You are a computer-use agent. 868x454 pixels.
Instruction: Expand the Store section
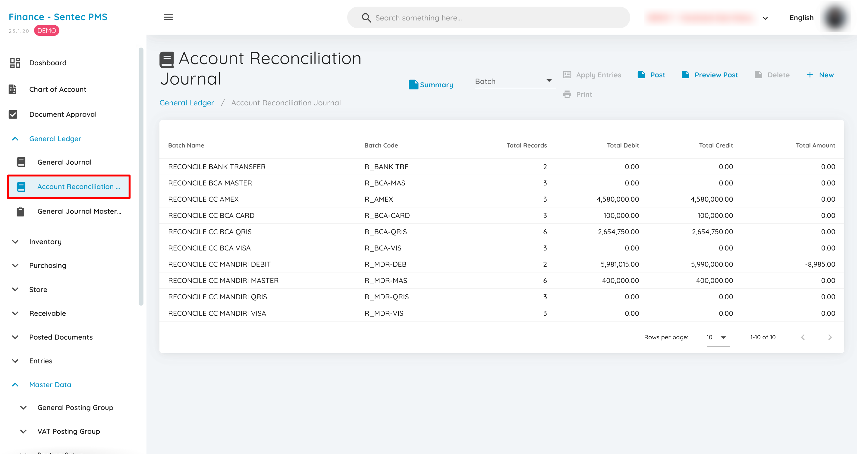(15, 289)
